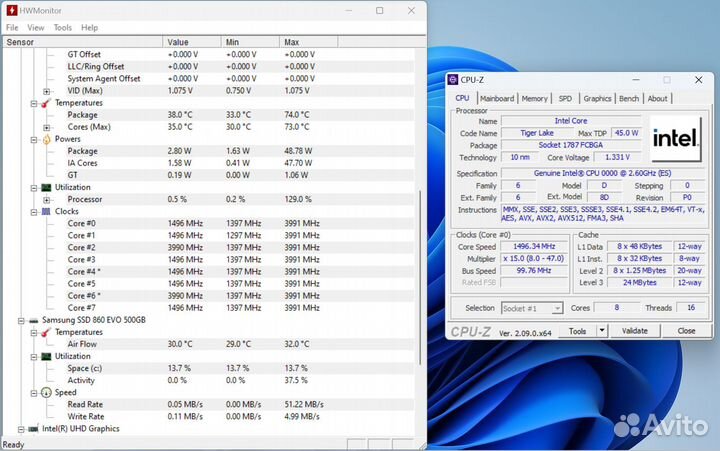Click the CPU Utilization chip icon
This screenshot has height=451, width=720.
46,187
